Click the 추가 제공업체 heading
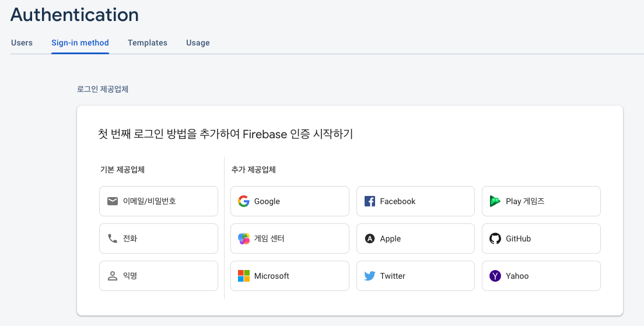This screenshot has height=326, width=644. coord(253,170)
